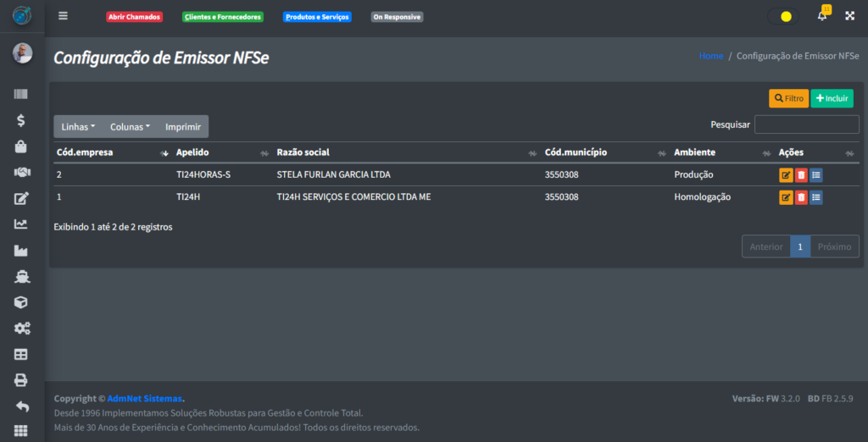
Task: Open Abrir Chamados shortcut
Action: point(134,17)
